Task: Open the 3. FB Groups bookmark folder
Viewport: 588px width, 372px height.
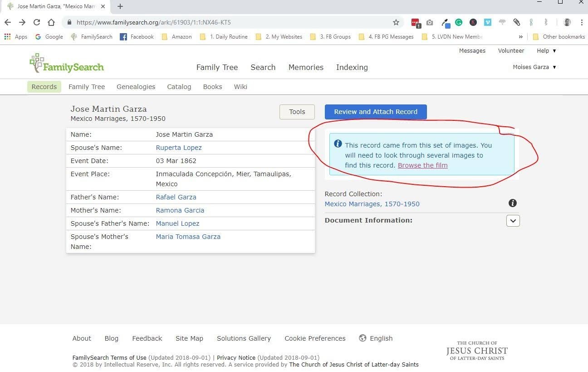Action: (x=330, y=37)
